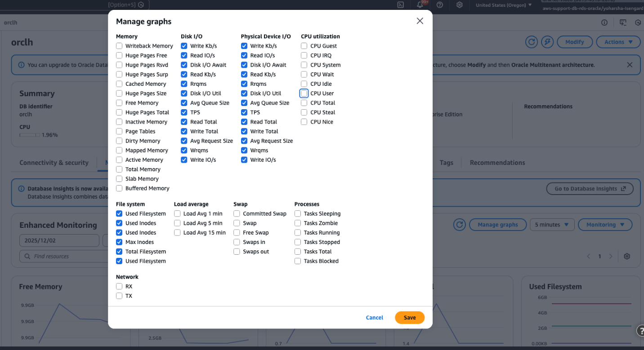
Task: Refresh the orclh database page
Action: point(532,42)
